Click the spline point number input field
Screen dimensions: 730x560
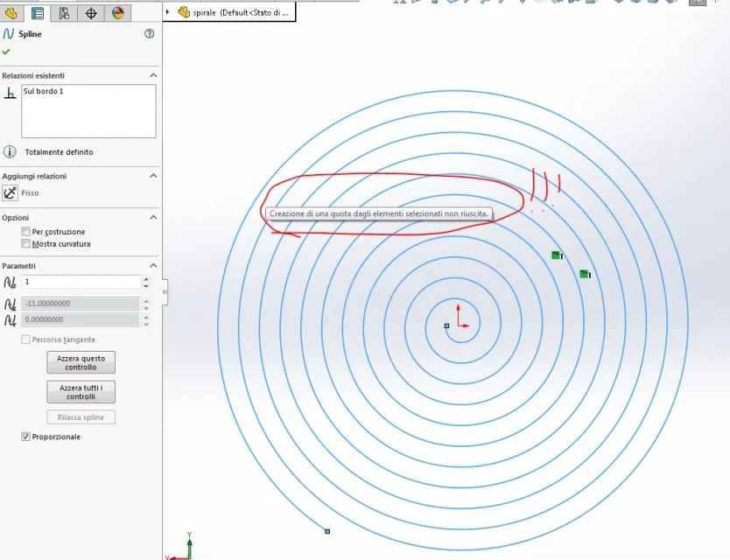pos(81,282)
